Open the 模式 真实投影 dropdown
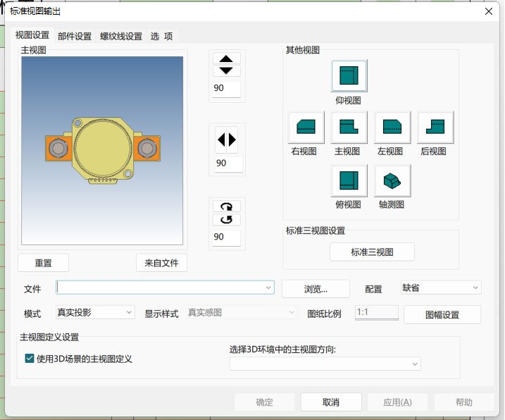 [95, 312]
